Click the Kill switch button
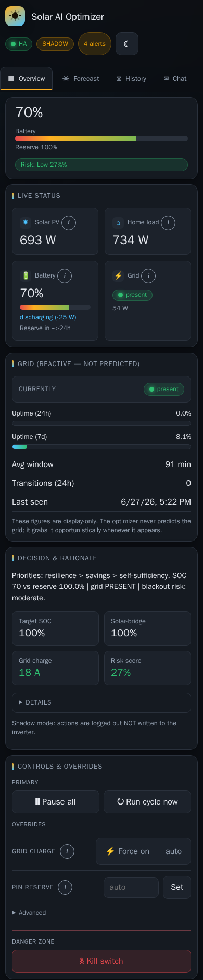The width and height of the screenshot is (203, 980). pyautogui.click(x=102, y=961)
